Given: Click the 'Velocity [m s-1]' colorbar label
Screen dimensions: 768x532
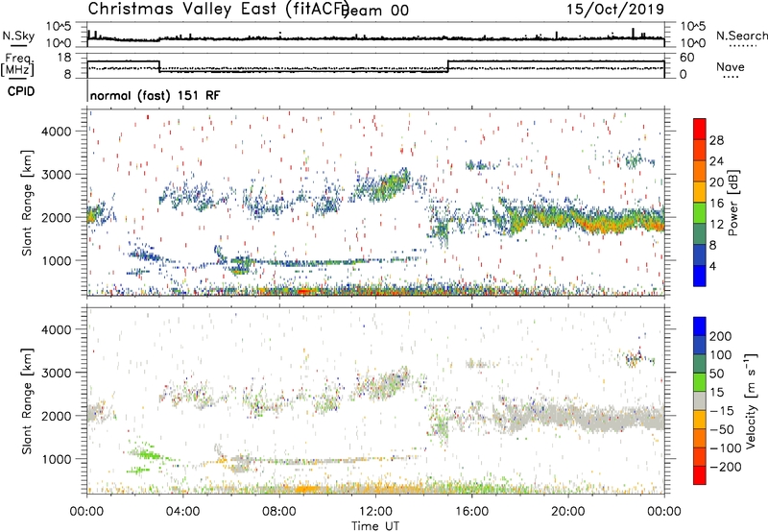Looking at the screenshot, I should pos(751,401).
